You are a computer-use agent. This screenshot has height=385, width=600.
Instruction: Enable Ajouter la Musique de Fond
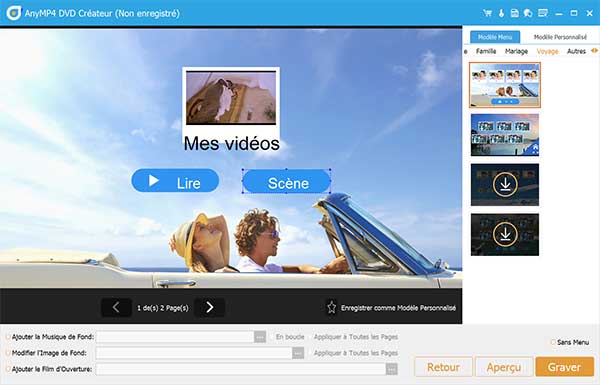[8, 337]
